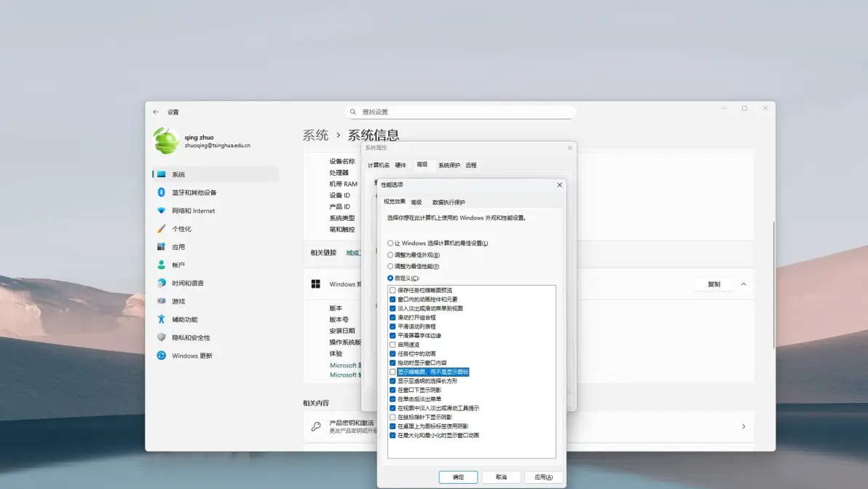Click the 游戏 gamepad icon
Viewport: 868px width, 489px height.
[x=161, y=301]
